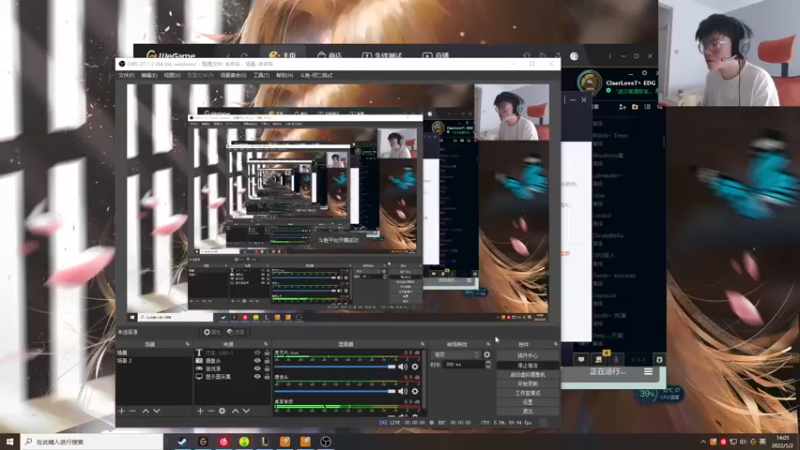Click the folder icon in WeGame friends toolbar

635,107
